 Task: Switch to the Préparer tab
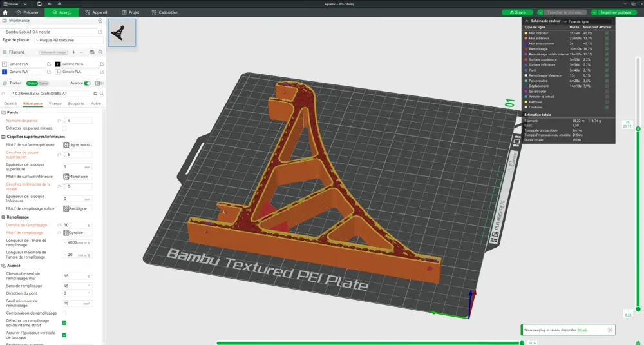pos(28,12)
